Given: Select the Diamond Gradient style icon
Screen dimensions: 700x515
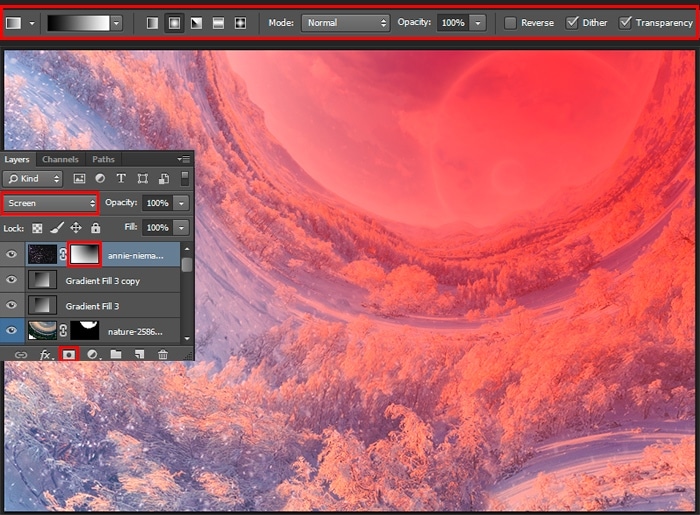Looking at the screenshot, I should tap(240, 22).
